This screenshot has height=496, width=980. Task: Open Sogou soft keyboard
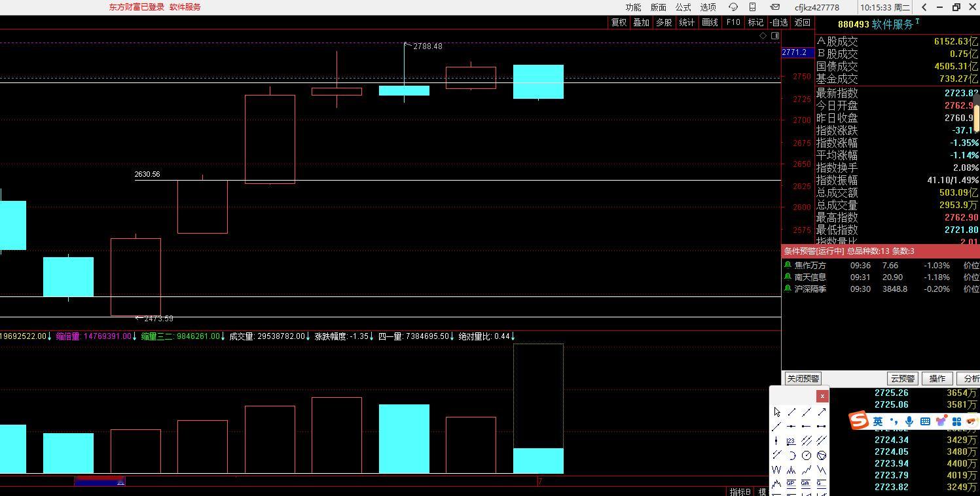click(x=925, y=421)
